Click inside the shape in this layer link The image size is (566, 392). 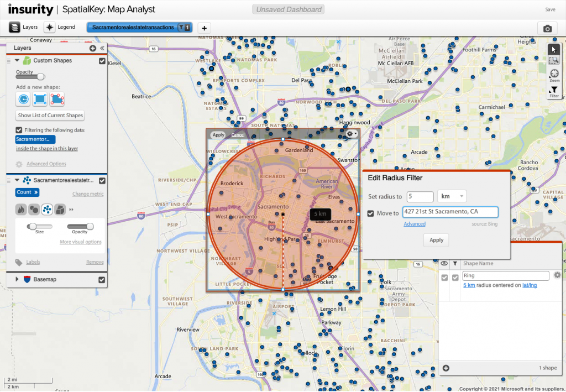coord(47,149)
